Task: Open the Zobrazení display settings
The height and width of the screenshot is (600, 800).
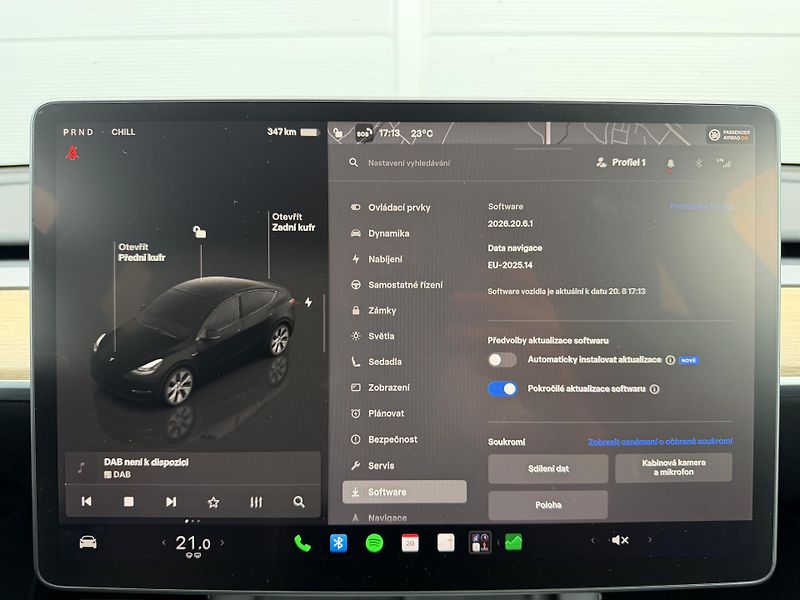Action: click(x=380, y=388)
